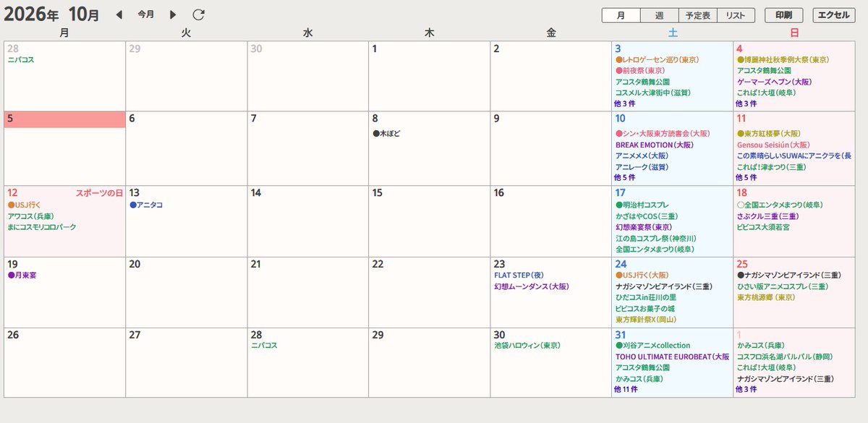Open ニパコス event on September 28

coord(20,60)
